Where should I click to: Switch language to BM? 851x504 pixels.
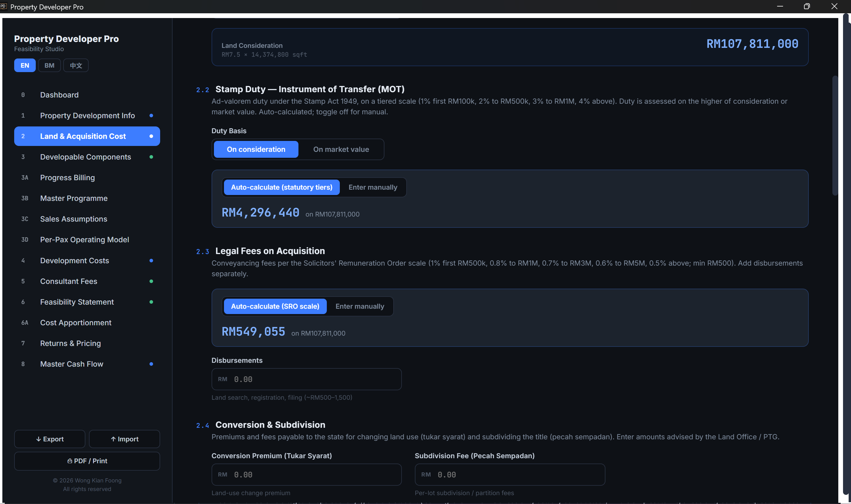pyautogui.click(x=49, y=65)
